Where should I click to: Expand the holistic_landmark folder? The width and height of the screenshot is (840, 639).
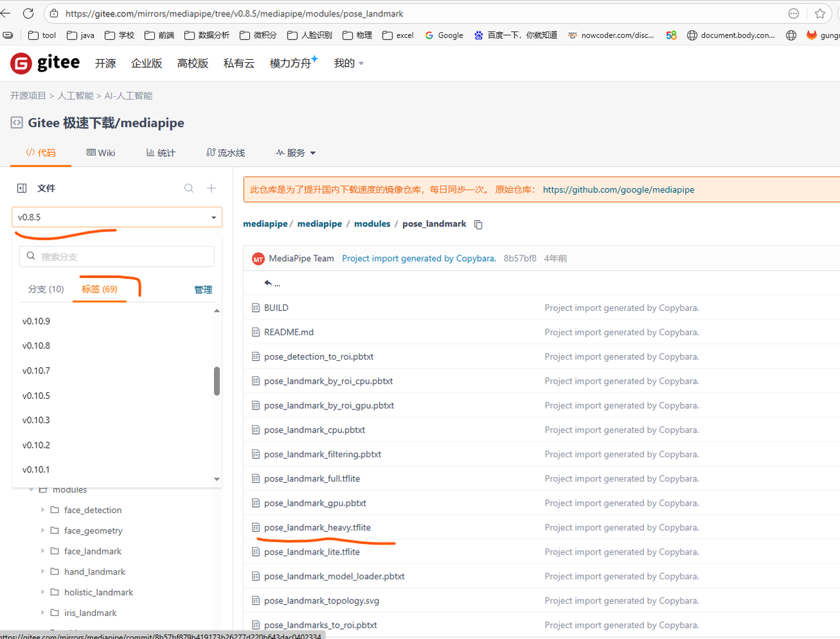pyautogui.click(x=43, y=592)
